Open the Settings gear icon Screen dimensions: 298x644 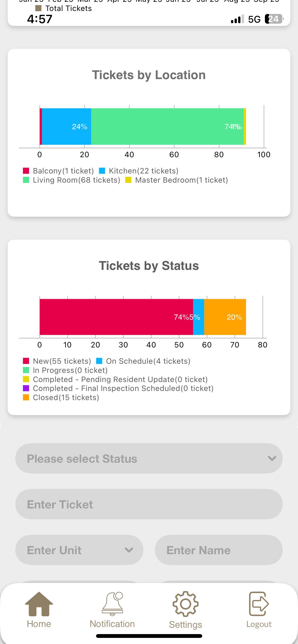click(x=185, y=604)
